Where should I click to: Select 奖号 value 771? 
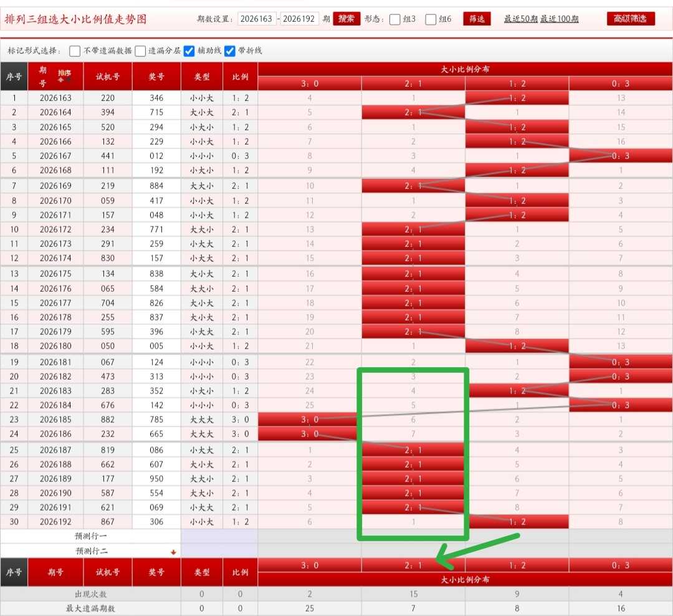[x=156, y=229]
